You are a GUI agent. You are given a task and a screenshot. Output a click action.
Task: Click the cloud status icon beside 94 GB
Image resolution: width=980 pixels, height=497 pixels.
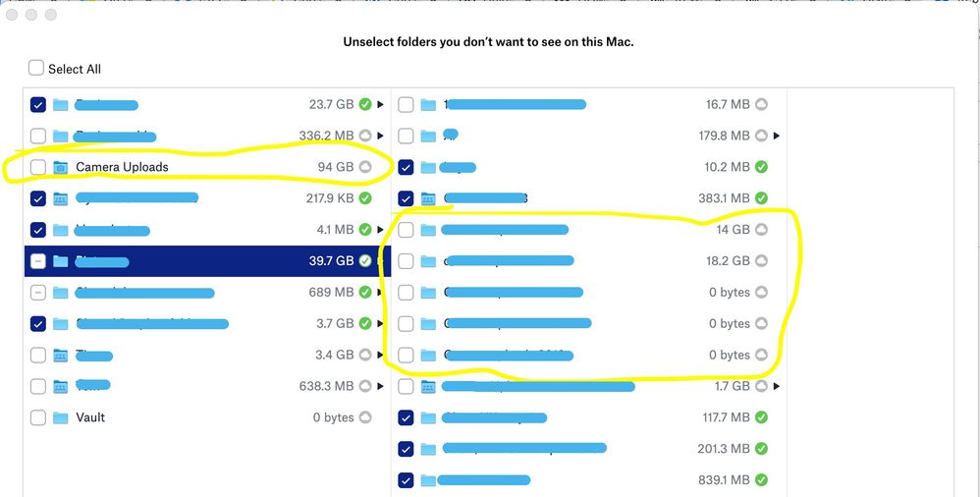click(365, 167)
